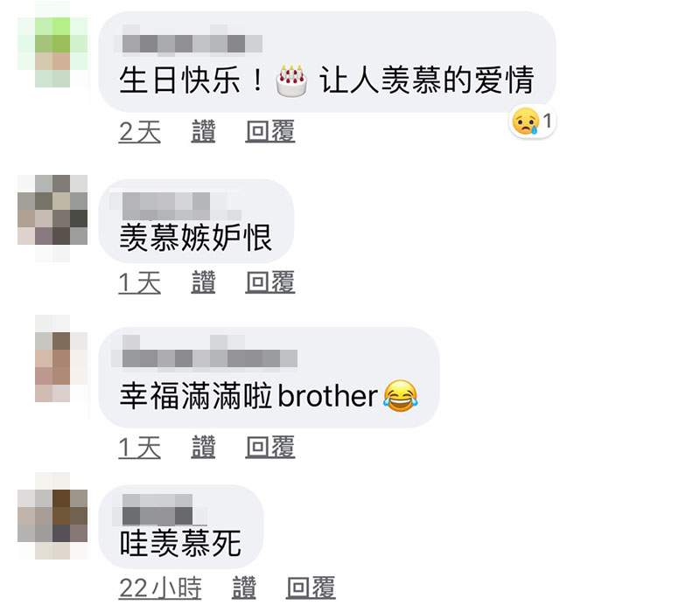This screenshot has width=700, height=612.
Task: Open the blurred username above 哇羡慕死
Action: coord(157,510)
